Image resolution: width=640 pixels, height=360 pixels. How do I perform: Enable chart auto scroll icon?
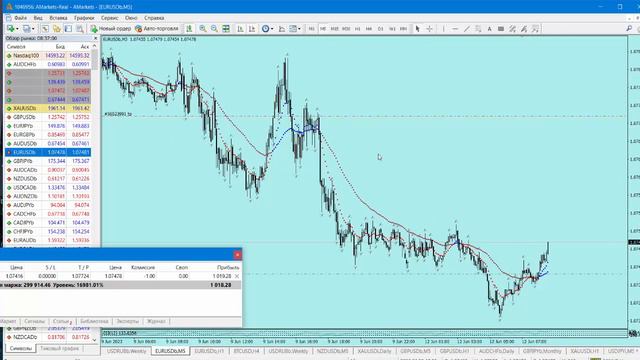click(x=240, y=29)
